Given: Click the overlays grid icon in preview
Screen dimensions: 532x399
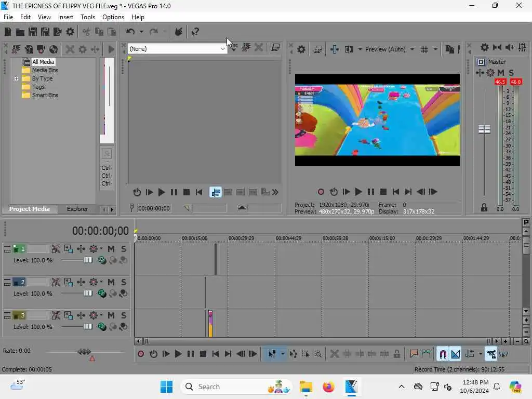Looking at the screenshot, I should tap(424, 49).
